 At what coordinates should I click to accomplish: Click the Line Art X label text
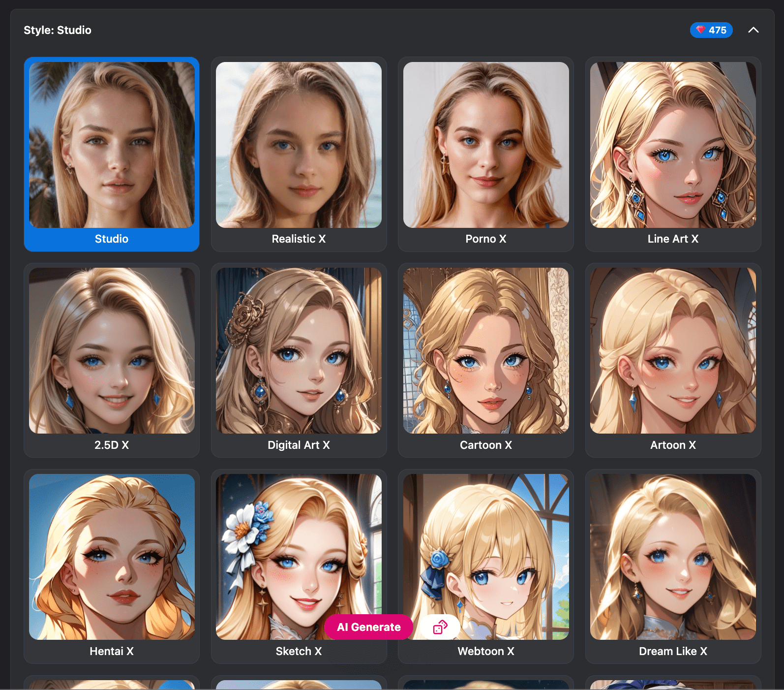[x=673, y=239]
